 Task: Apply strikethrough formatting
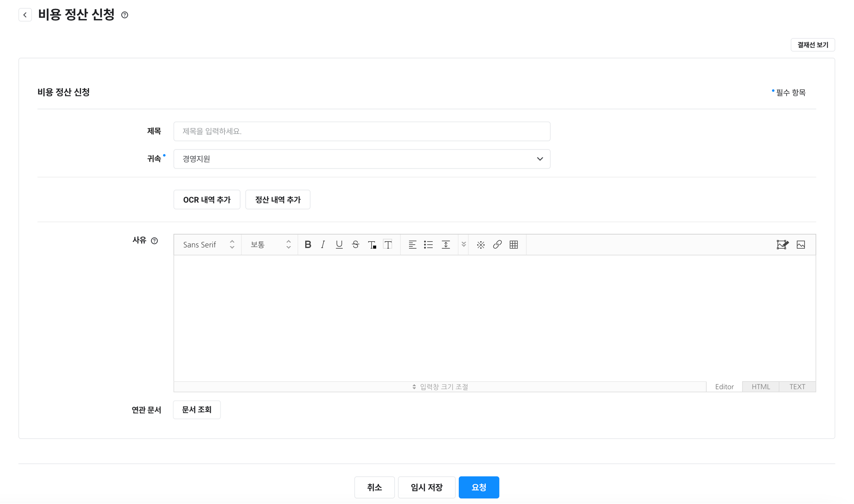click(356, 245)
